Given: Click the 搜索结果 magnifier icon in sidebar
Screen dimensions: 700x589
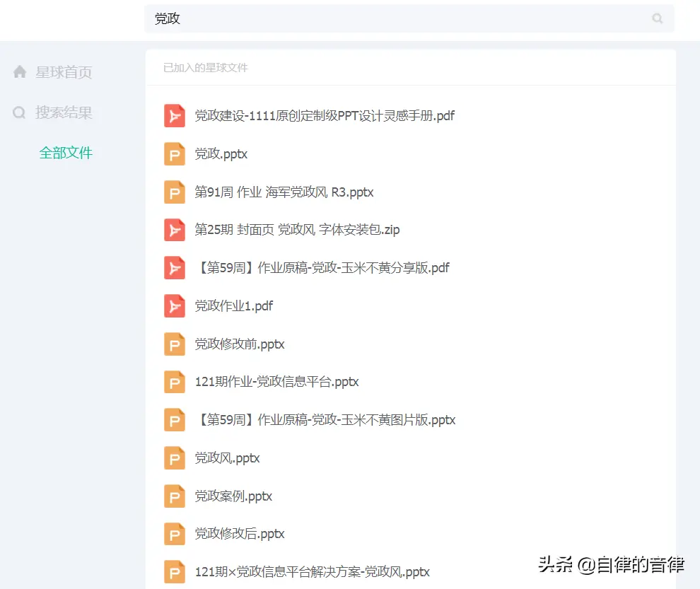Looking at the screenshot, I should click(x=19, y=112).
